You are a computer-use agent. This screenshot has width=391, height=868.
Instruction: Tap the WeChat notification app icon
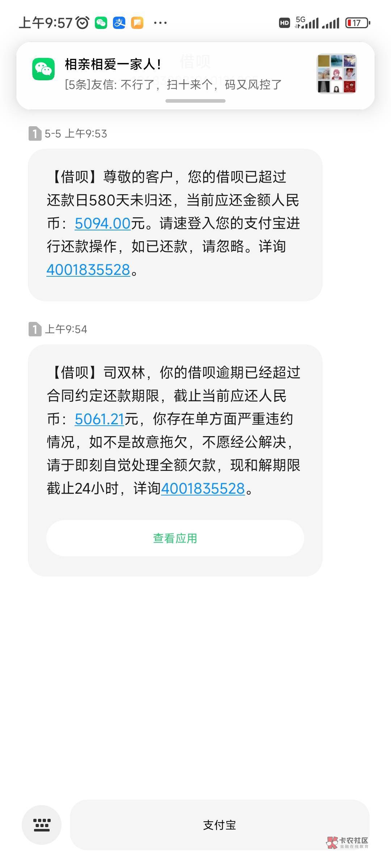point(43,69)
